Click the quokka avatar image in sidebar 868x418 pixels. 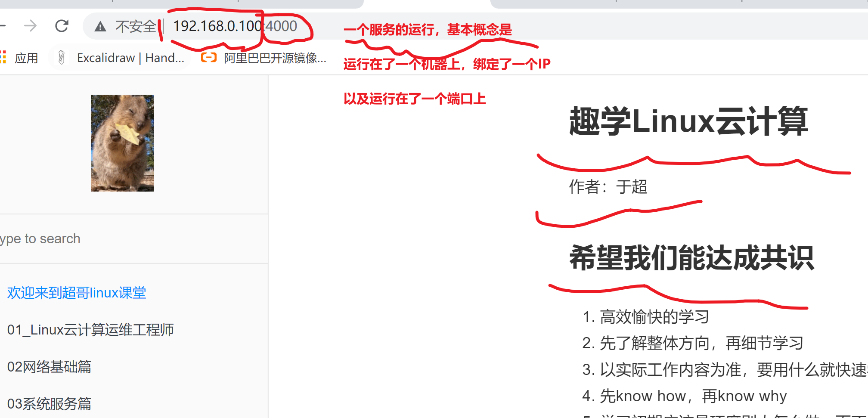click(x=123, y=143)
